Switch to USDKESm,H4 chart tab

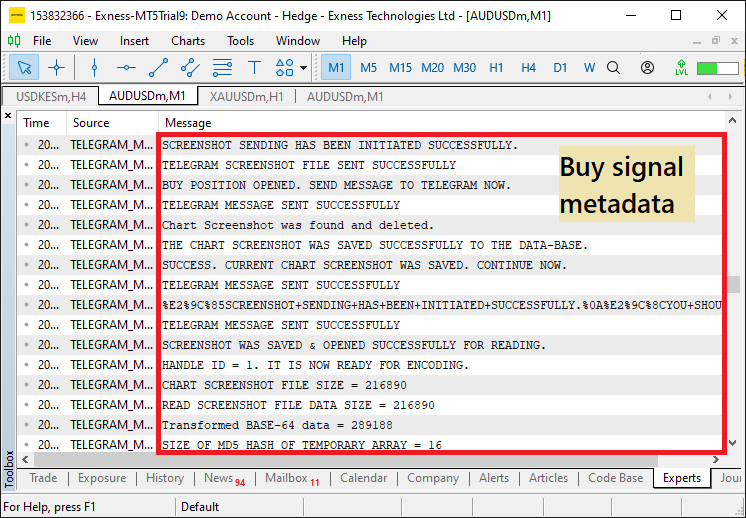(x=51, y=97)
